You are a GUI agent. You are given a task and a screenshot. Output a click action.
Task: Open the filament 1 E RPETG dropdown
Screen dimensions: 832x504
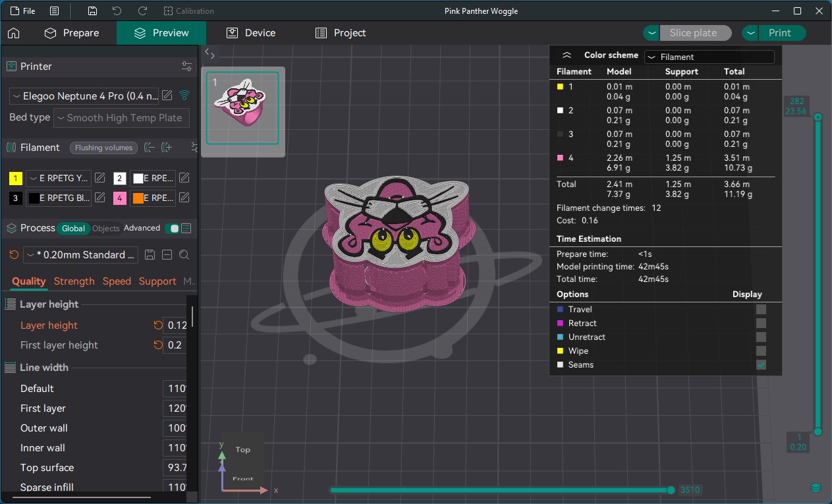point(59,178)
